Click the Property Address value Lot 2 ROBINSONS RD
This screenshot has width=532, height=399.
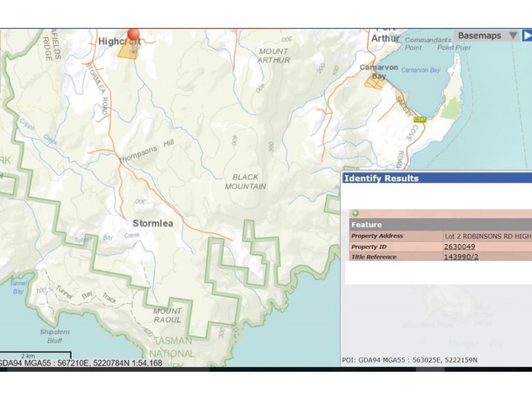488,236
